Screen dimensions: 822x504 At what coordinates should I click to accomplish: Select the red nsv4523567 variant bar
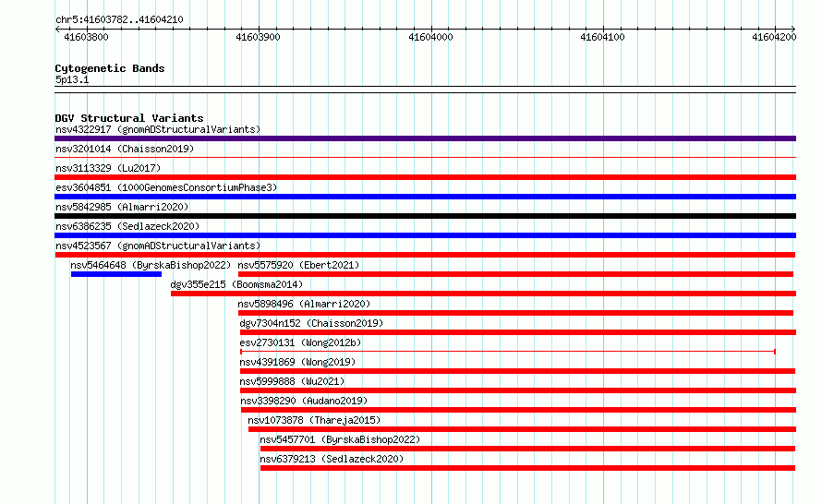(425, 255)
